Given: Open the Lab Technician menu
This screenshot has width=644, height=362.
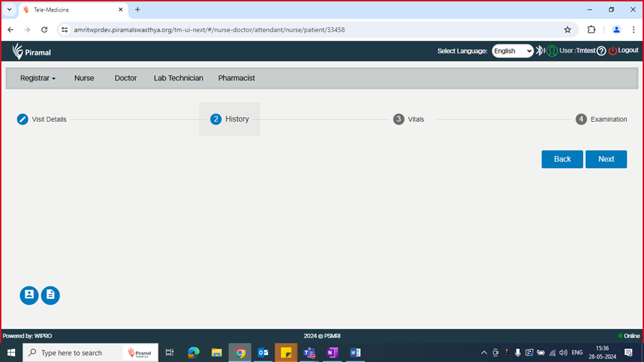Looking at the screenshot, I should pyautogui.click(x=178, y=78).
